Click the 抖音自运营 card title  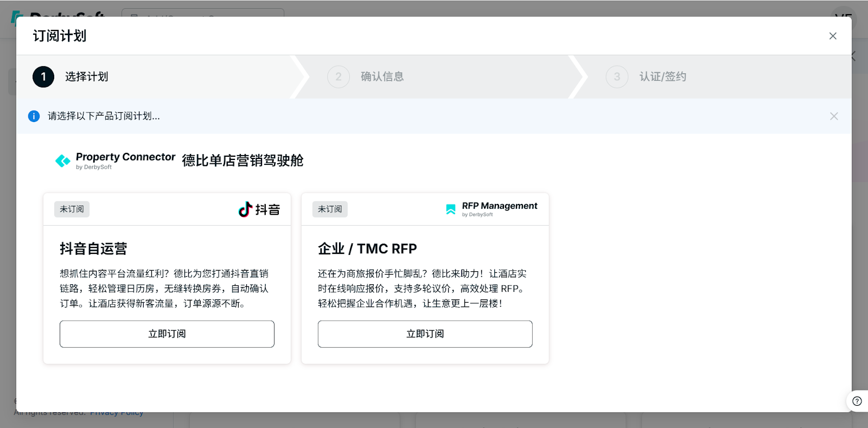click(93, 248)
